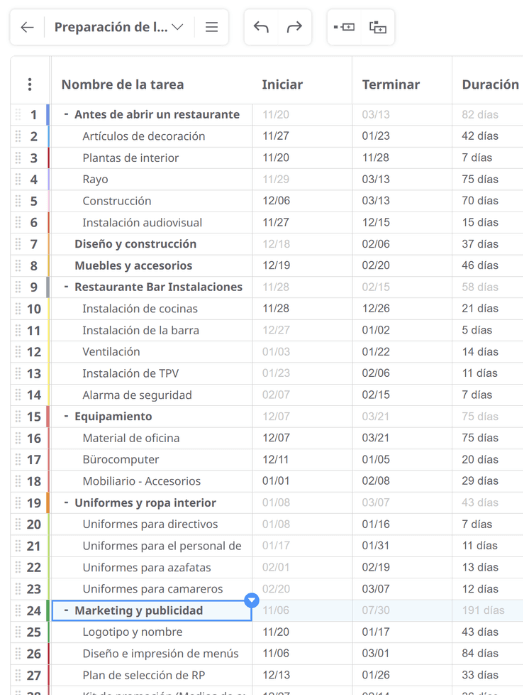Screen dimensions: 523x695
Task: Select the Mobiliario - Accesorios task
Action: pos(141,481)
